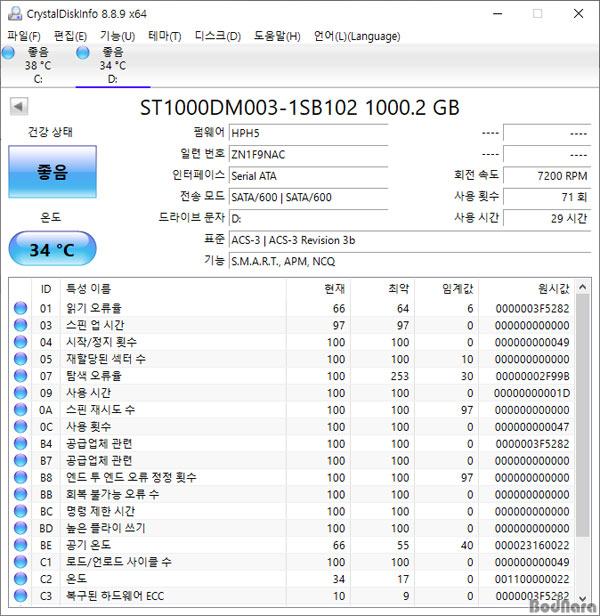
Task: Click status orb for 09 사용 시간
Action: 20,393
